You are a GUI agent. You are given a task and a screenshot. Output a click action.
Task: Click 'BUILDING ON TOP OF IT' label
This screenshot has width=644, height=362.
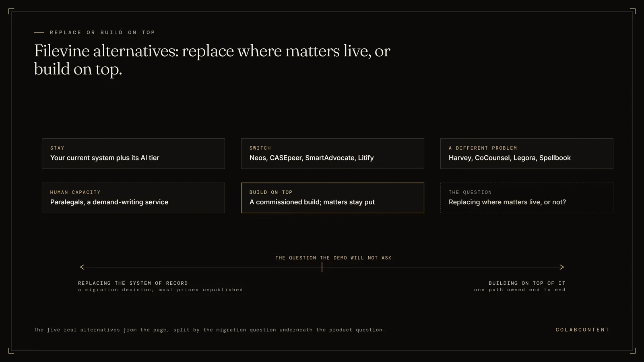click(527, 283)
